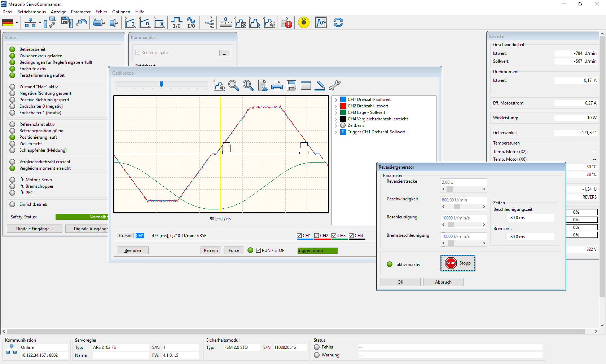Viewport: 606px width, 364px height.
Task: Click the save parameters to servo icon
Action: [x=67, y=23]
